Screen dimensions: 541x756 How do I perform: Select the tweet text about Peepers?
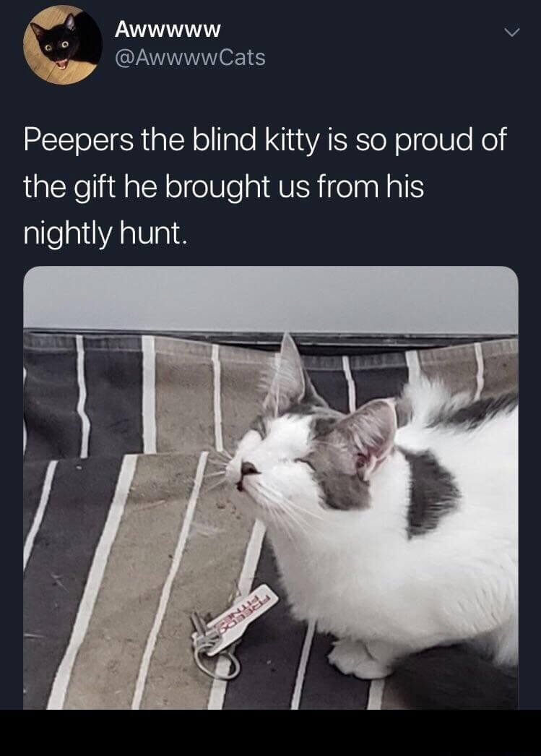[265, 186]
